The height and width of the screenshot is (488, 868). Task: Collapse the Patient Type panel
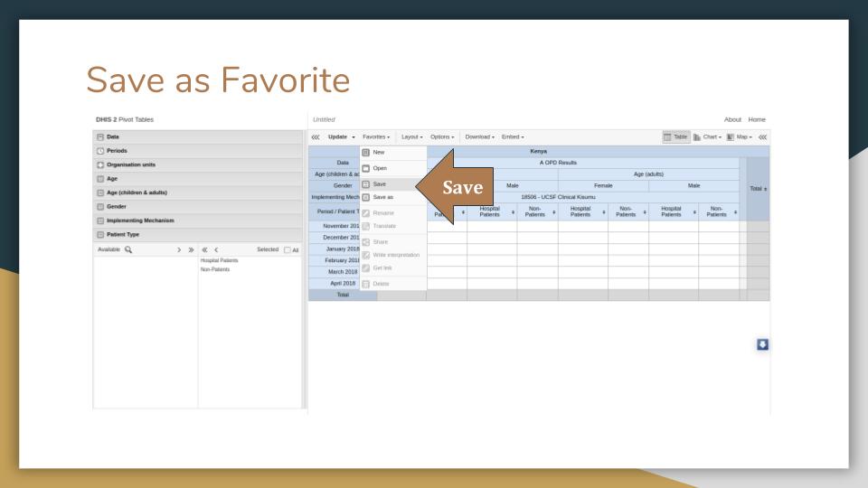pos(198,235)
